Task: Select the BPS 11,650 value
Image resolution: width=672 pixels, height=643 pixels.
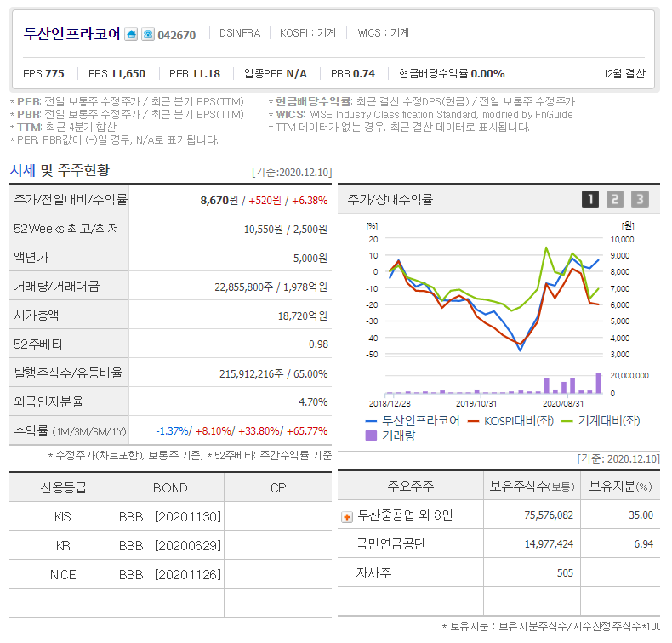Action: click(117, 74)
